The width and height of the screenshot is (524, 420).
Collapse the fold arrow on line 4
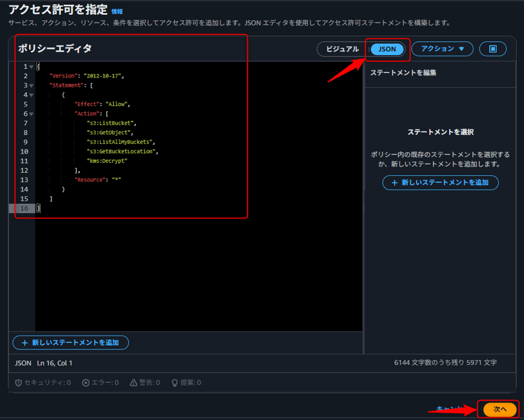pyautogui.click(x=32, y=95)
